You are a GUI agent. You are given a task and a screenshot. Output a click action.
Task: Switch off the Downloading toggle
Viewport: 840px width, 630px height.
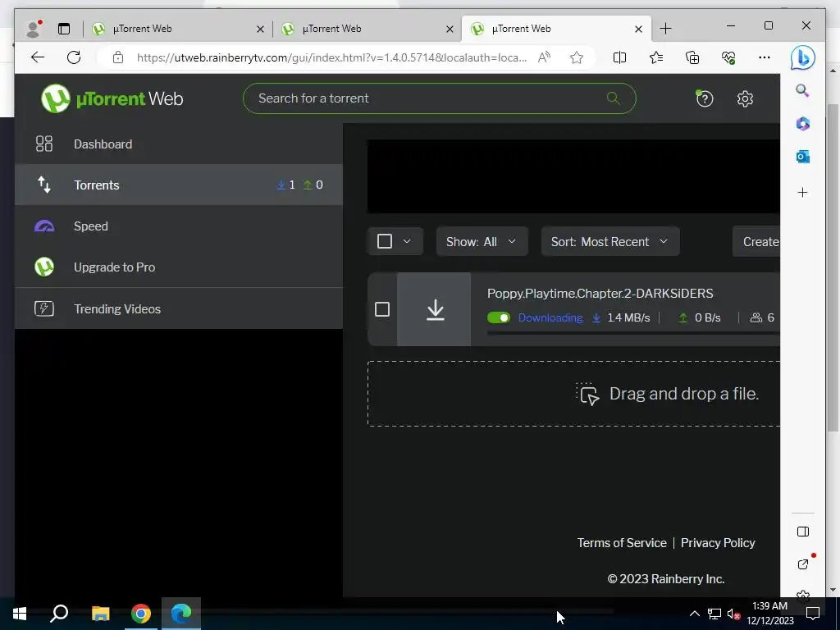498,317
